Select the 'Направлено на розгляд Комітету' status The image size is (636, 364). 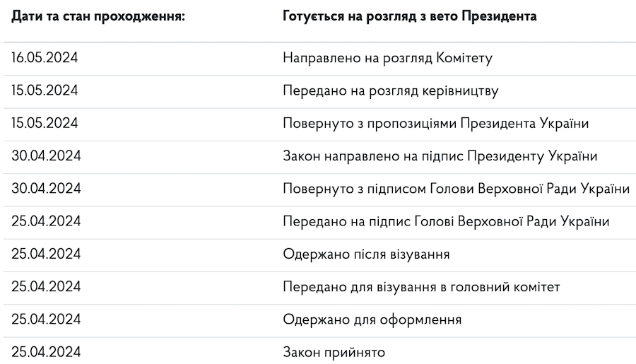tap(387, 58)
